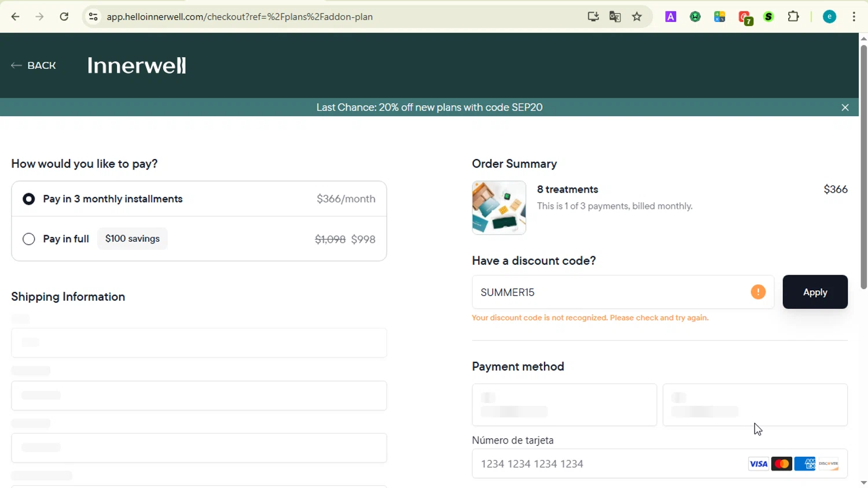Click the Apply discount button
This screenshot has width=868, height=488.
tap(815, 292)
